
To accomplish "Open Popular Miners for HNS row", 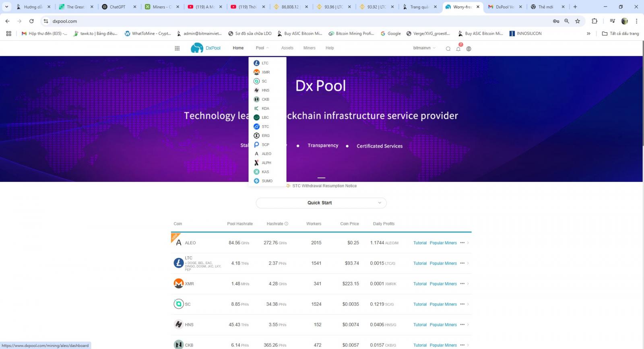I will [x=443, y=325].
